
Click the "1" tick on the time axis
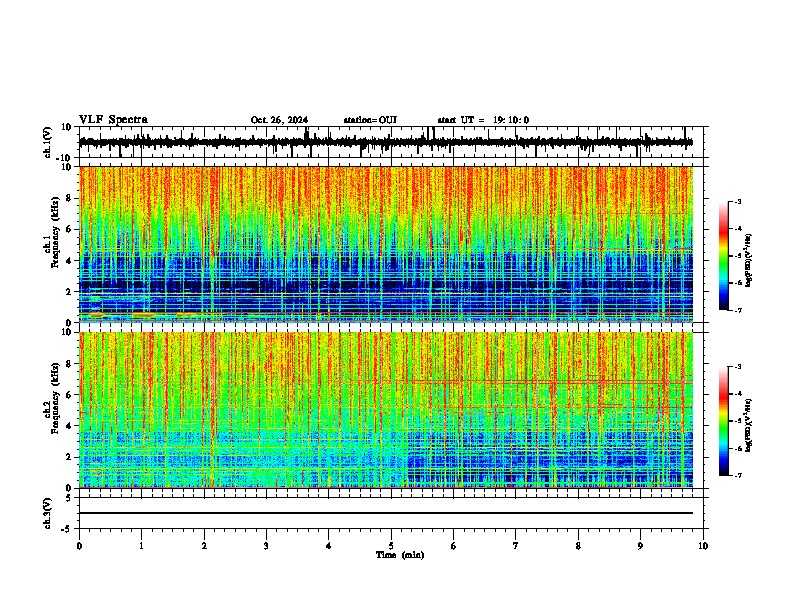[x=141, y=546]
